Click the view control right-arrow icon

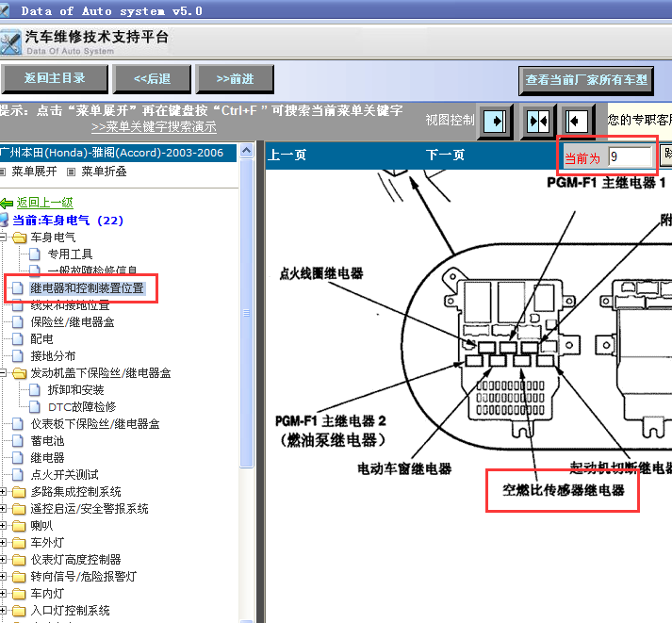pyautogui.click(x=495, y=122)
